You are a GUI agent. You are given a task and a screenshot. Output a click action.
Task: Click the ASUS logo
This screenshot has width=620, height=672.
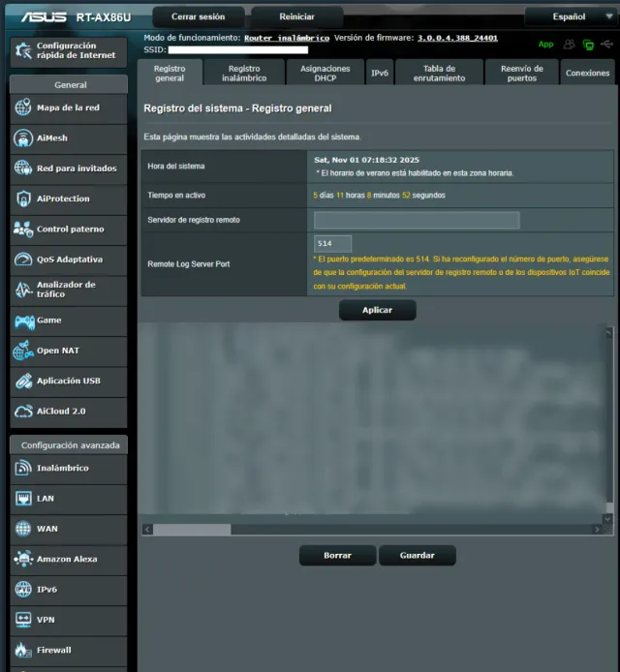tap(44, 16)
